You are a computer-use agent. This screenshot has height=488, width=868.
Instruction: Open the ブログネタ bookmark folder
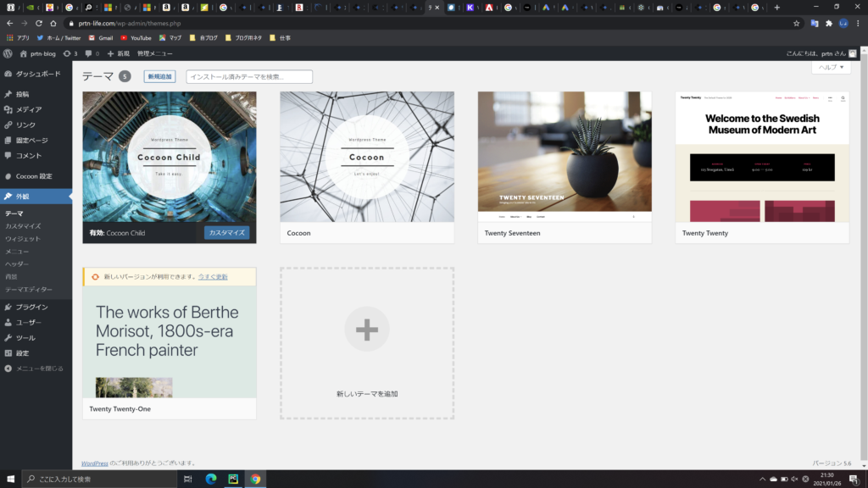(x=243, y=38)
